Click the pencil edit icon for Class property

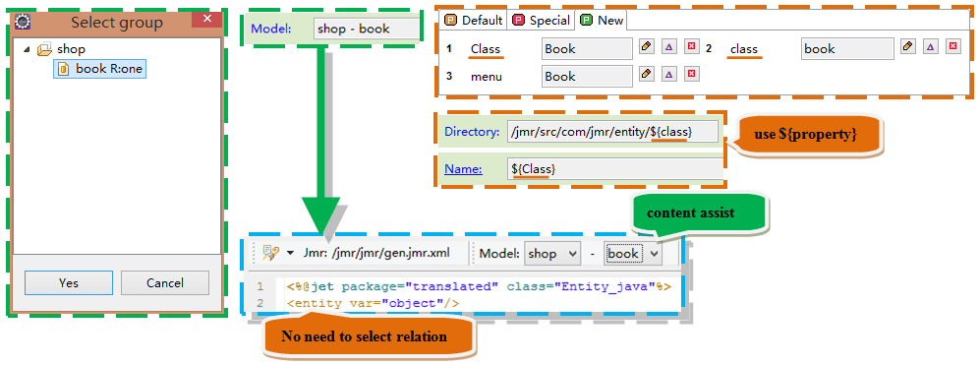tap(647, 46)
